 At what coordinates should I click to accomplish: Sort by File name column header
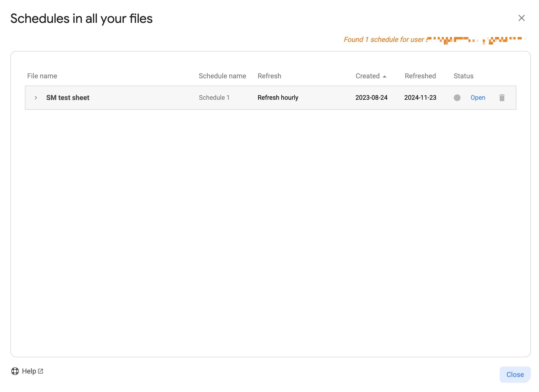pyautogui.click(x=42, y=76)
